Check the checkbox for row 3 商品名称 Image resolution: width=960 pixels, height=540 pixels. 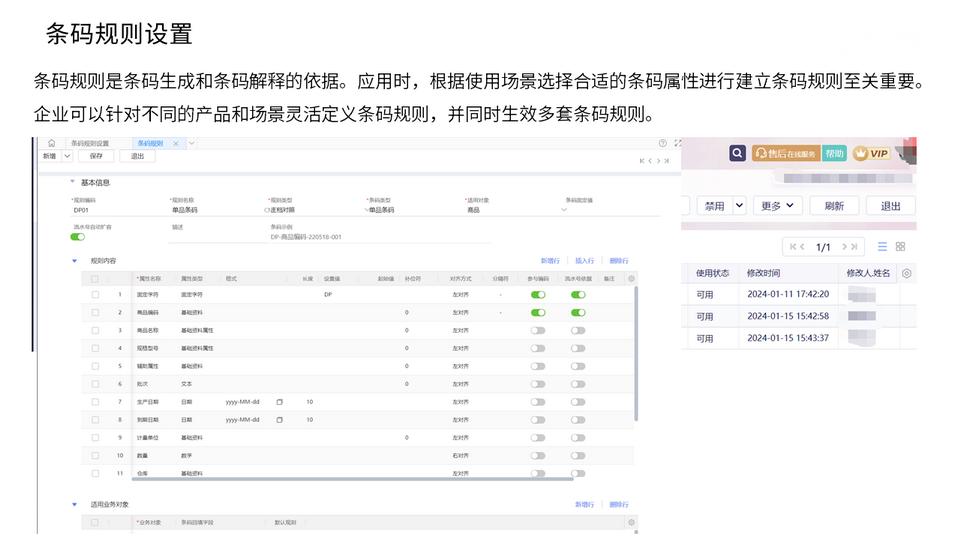coord(96,330)
